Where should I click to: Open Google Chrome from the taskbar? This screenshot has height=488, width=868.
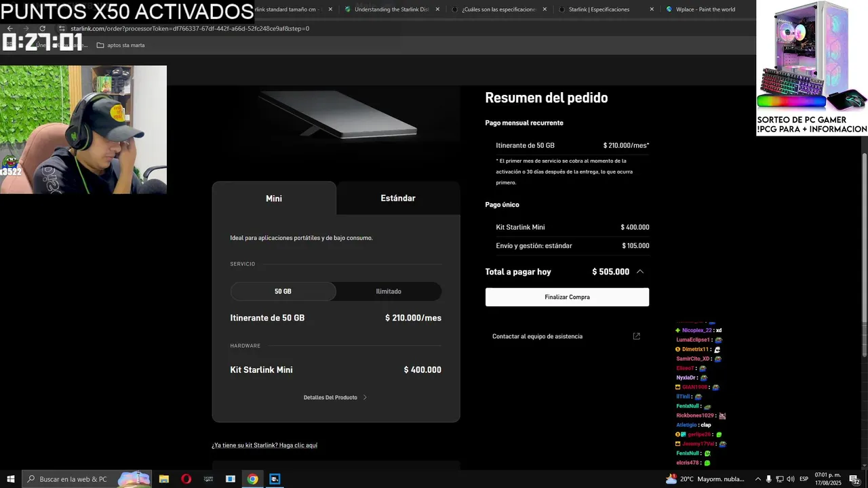tap(252, 479)
